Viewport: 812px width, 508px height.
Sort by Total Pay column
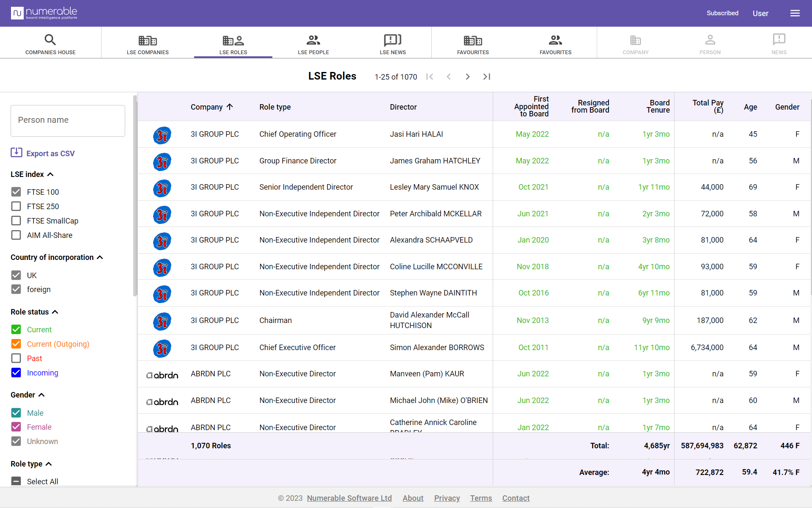(708, 107)
